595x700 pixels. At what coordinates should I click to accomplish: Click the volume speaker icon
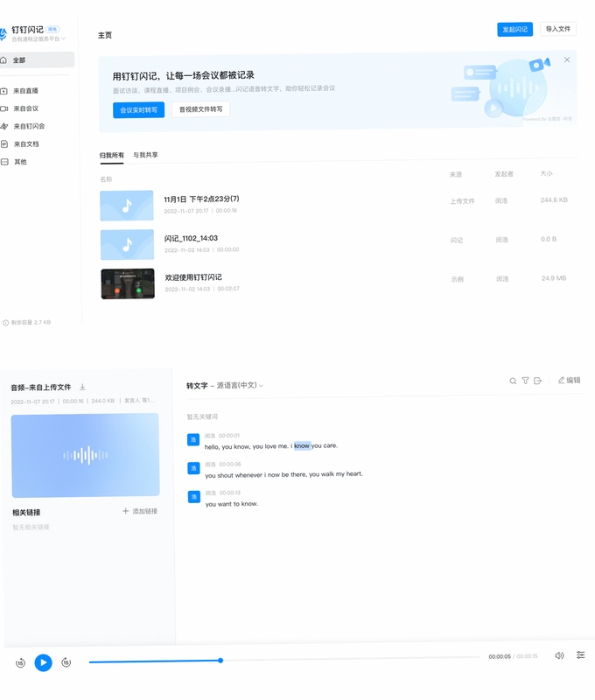[x=559, y=655]
